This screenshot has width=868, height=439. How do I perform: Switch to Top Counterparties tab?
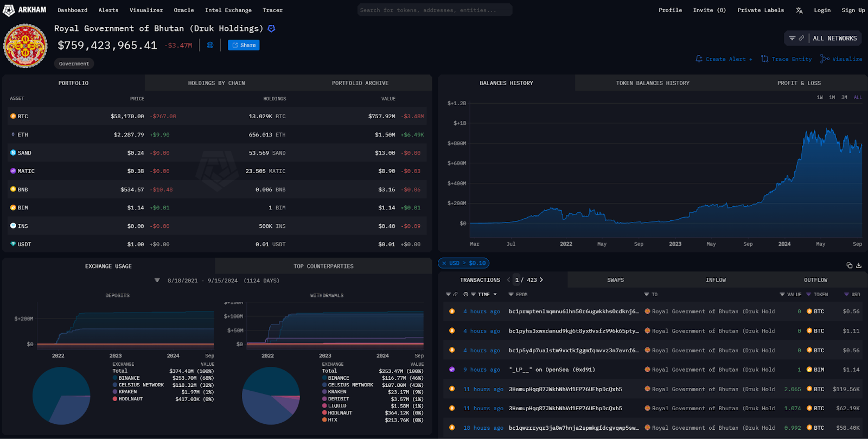323,266
